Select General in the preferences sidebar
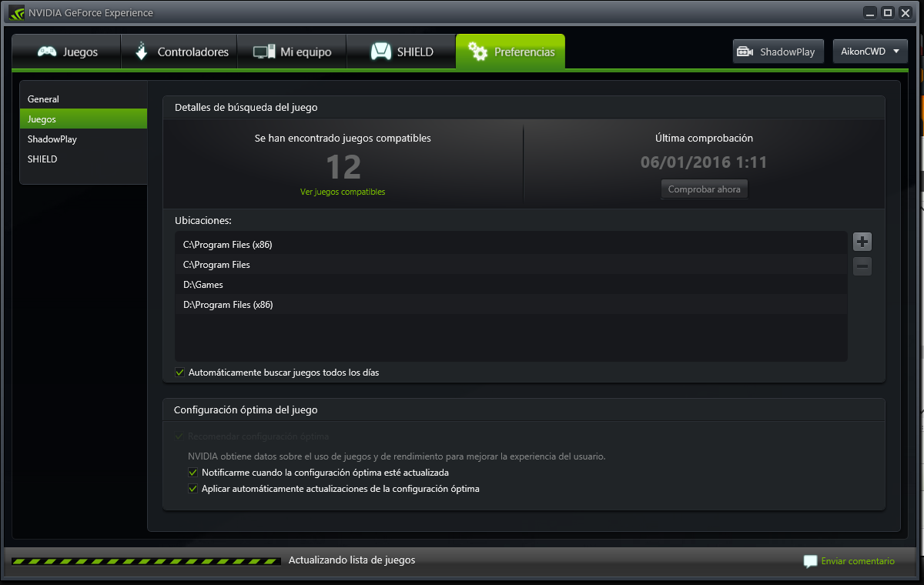This screenshot has height=585, width=924. point(83,99)
